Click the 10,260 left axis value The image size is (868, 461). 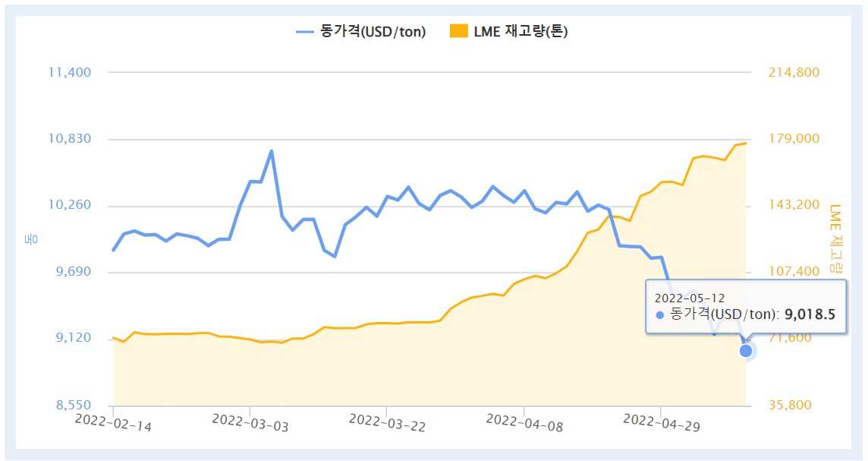pyautogui.click(x=69, y=205)
